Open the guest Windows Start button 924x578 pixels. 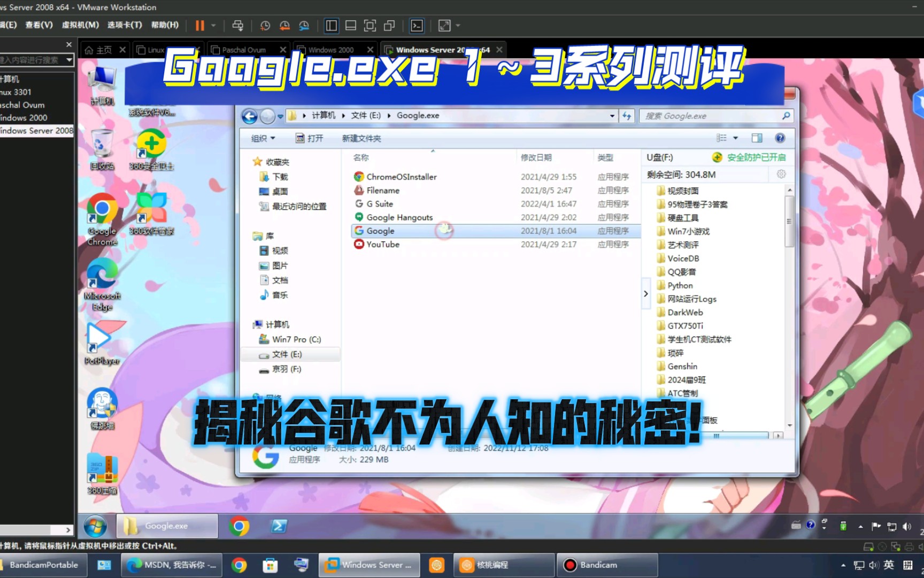(95, 527)
